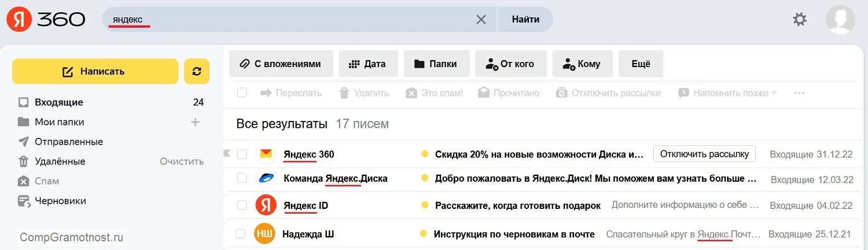Image resolution: width=868 pixels, height=250 pixels.
Task: Open the Ещё more filters menu
Action: (x=641, y=64)
